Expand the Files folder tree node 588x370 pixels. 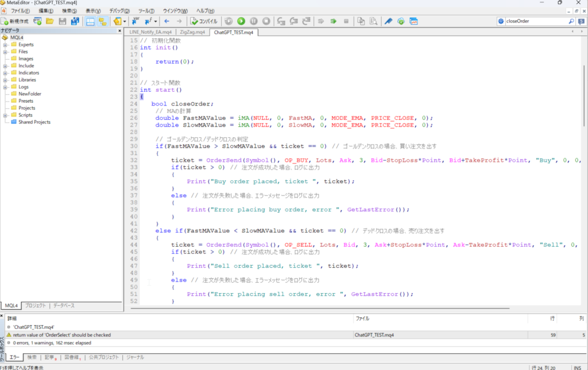(x=5, y=52)
